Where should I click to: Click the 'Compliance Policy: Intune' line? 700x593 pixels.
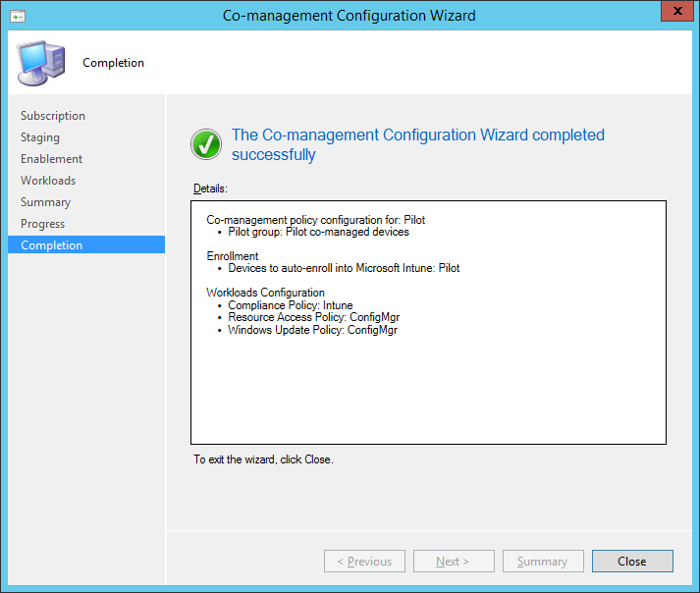[291, 305]
